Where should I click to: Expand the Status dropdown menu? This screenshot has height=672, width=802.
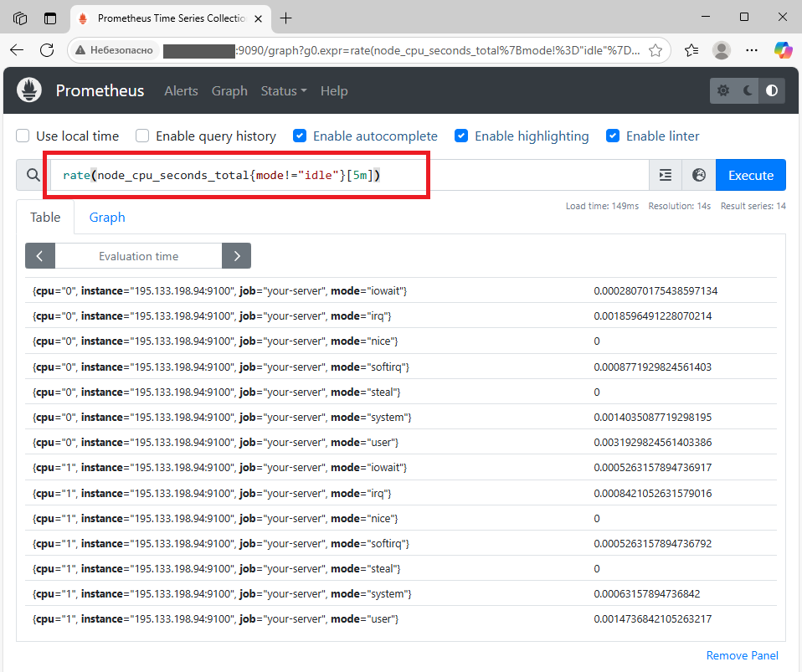[284, 91]
